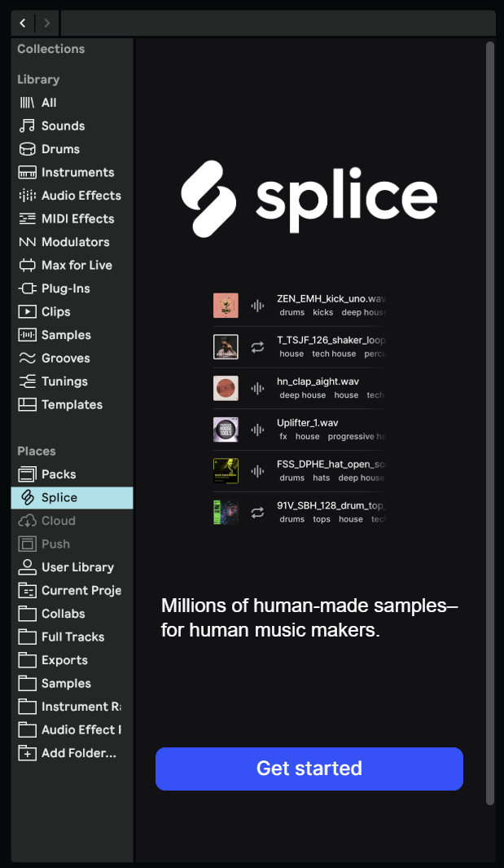
Task: Click the MIDI Effects icon
Action: (x=28, y=219)
